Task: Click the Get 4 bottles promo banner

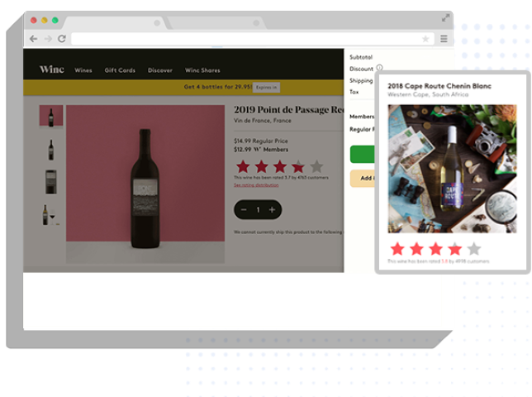Action: (x=183, y=88)
